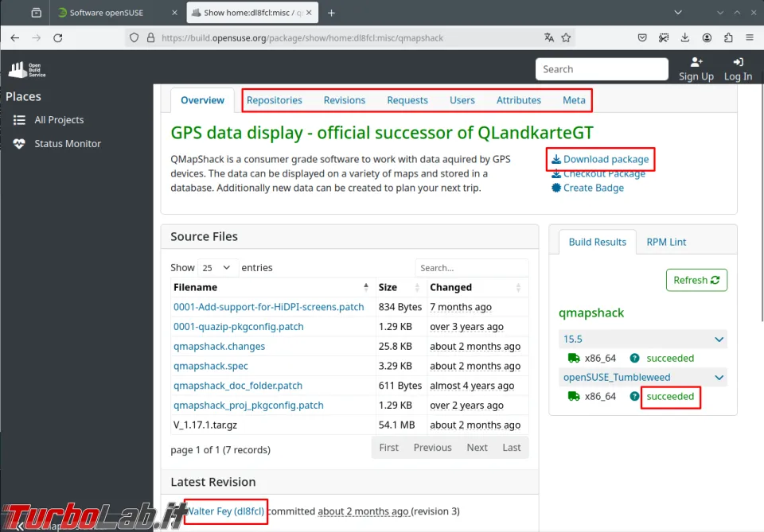This screenshot has width=764, height=532.
Task: Open the Requests tab
Action: [407, 100]
